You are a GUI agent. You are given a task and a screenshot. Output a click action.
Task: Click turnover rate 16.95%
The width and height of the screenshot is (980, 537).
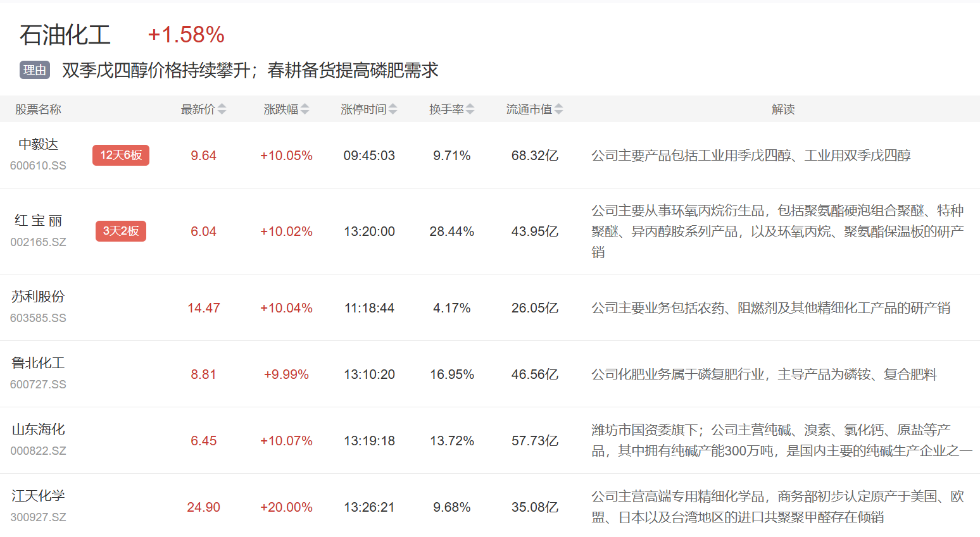452,374
